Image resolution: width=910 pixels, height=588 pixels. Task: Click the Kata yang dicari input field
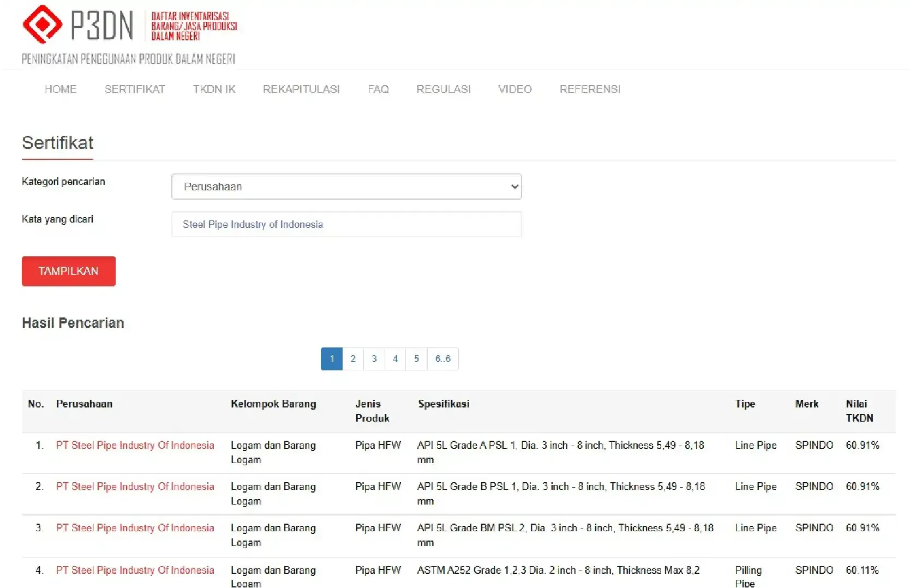346,224
